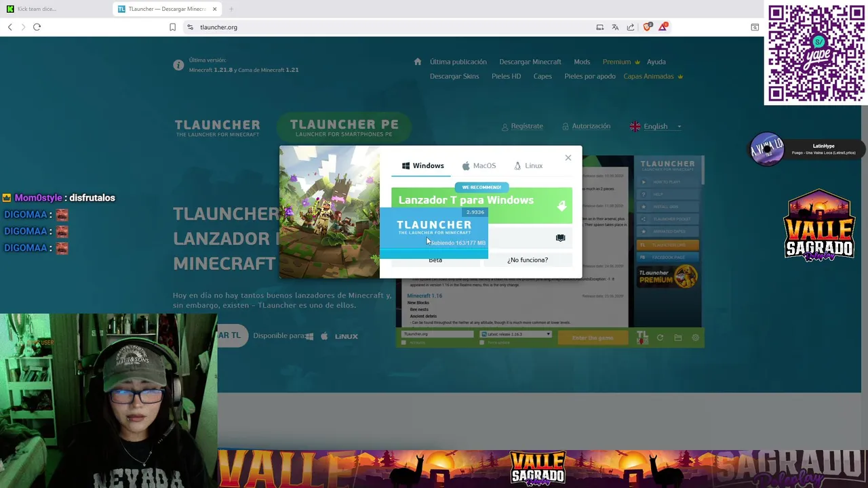Bookmark this page via the bookmark icon
The width and height of the screenshot is (868, 488).
(172, 27)
